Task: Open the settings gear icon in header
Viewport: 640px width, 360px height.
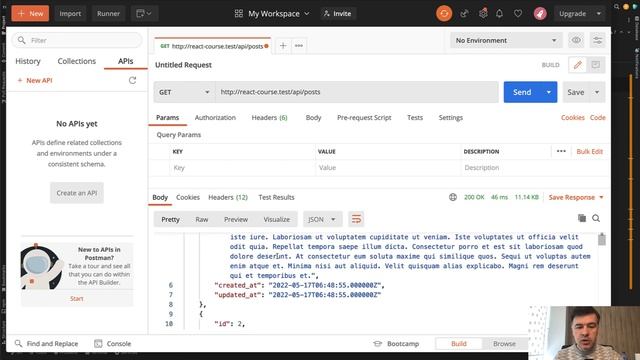Action: pos(483,13)
